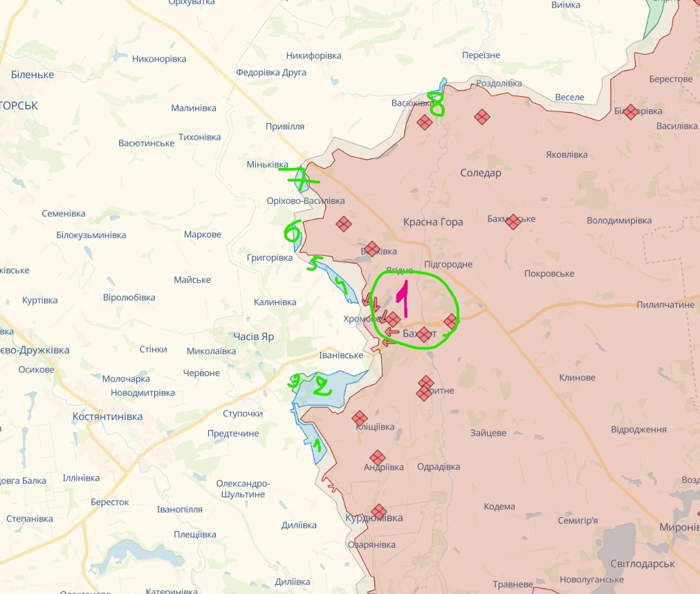Click the Берестове label

(670, 79)
